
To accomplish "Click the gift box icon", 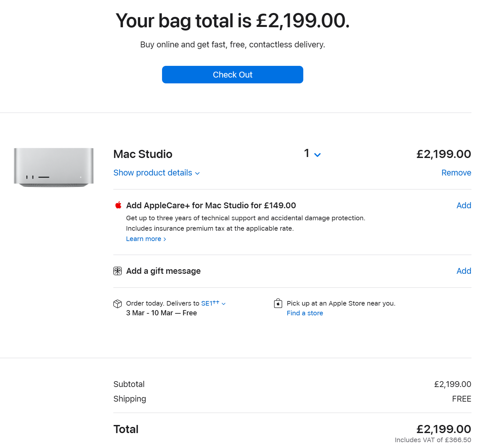I will [118, 271].
